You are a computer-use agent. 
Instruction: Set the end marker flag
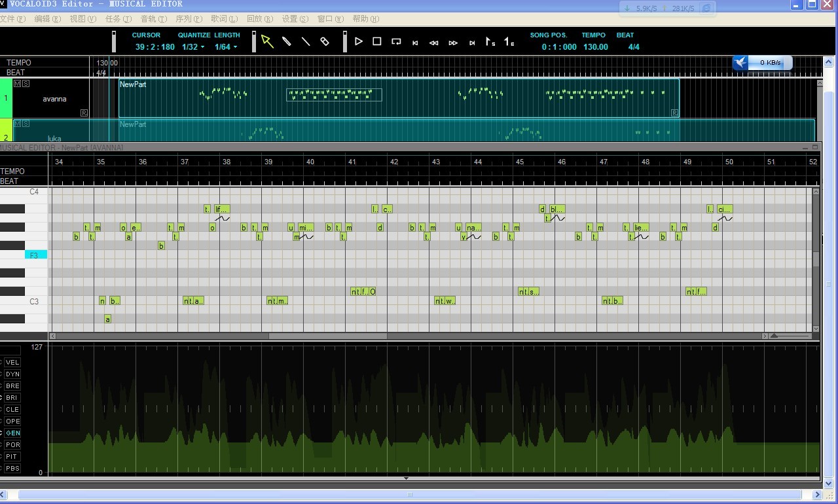coord(509,42)
